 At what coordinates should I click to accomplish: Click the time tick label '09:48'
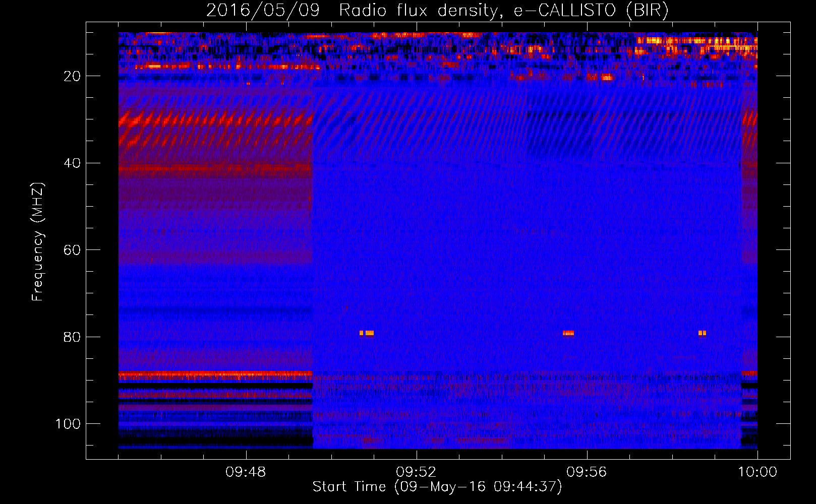tap(246, 472)
